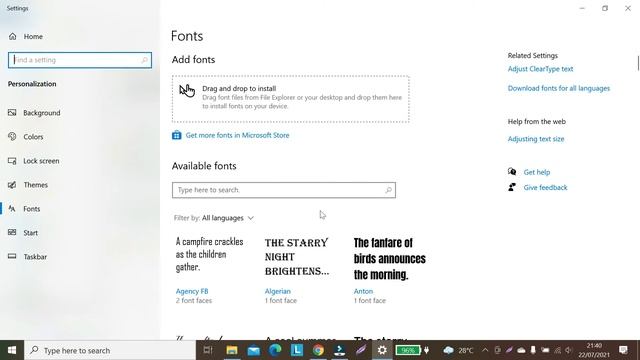640x360 pixels.
Task: Open the Background personalization page
Action: pos(42,113)
